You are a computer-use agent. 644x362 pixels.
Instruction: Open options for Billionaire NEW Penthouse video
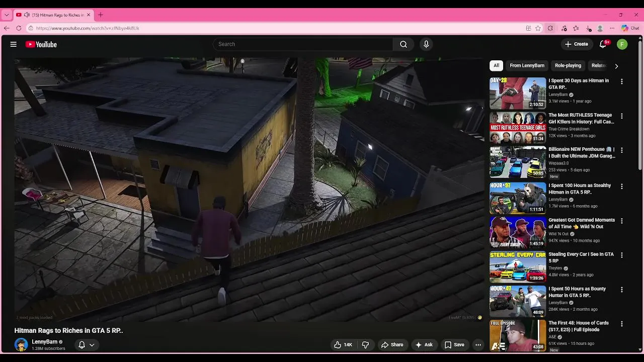[x=622, y=150]
